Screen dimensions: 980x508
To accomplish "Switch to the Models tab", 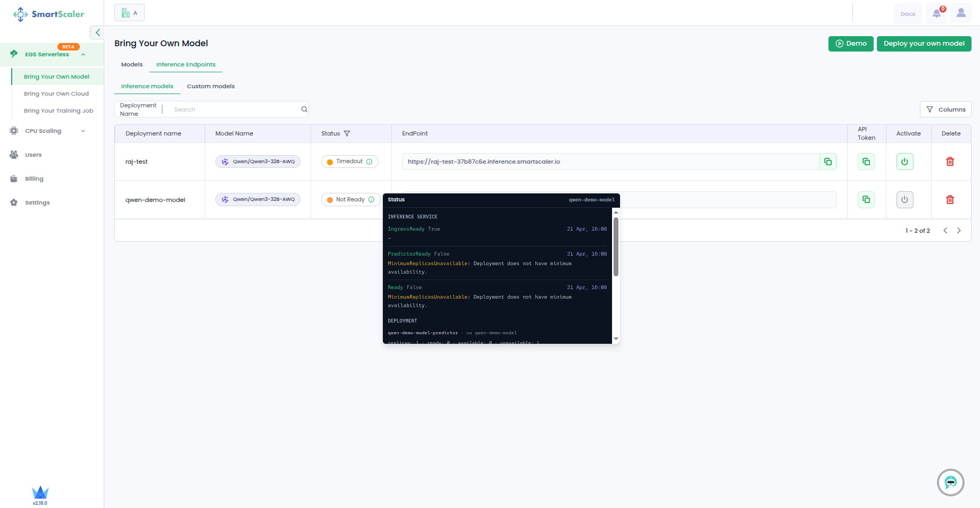I will 132,64.
